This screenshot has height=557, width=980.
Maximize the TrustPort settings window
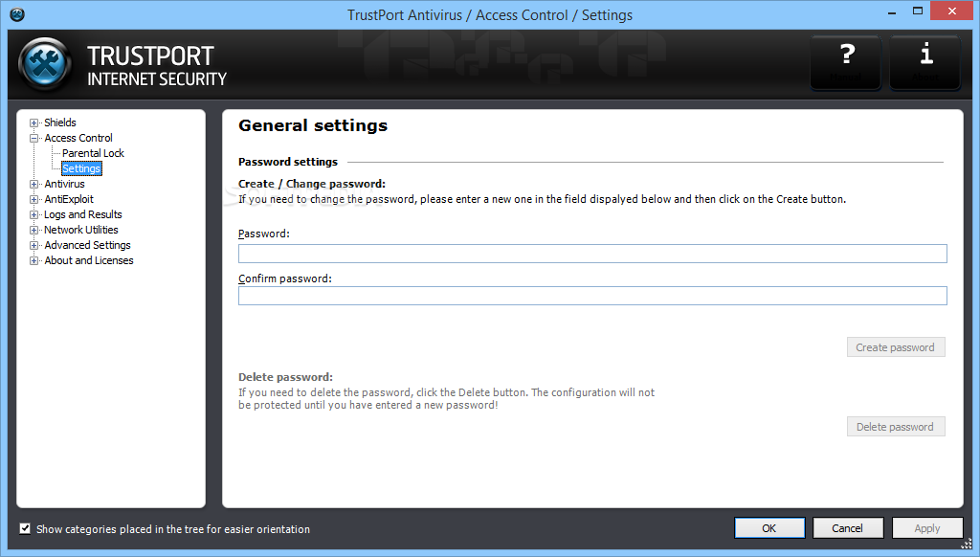pyautogui.click(x=918, y=11)
